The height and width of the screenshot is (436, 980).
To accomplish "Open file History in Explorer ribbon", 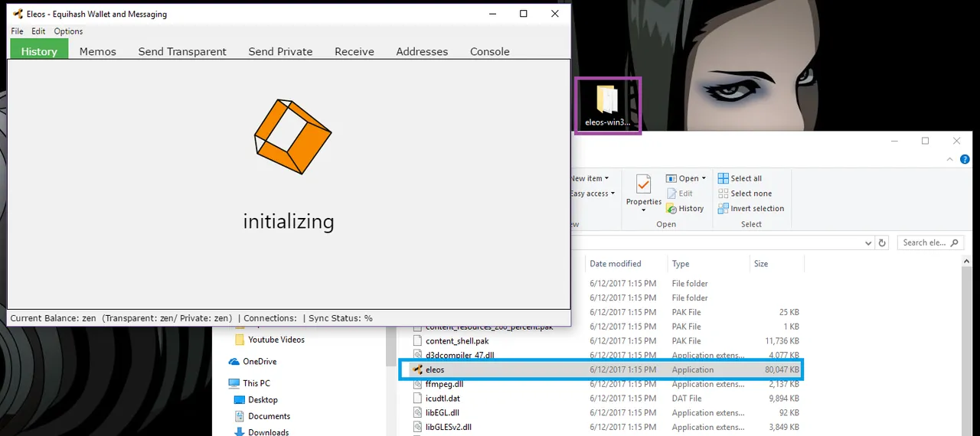I will tap(684, 208).
